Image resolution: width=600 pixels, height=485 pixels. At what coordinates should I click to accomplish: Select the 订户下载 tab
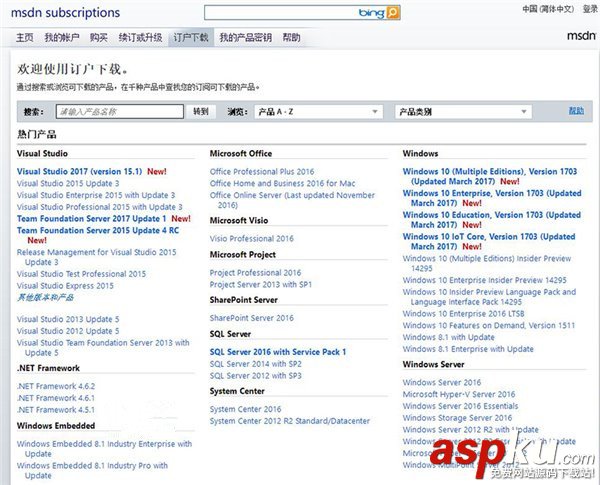coord(191,38)
